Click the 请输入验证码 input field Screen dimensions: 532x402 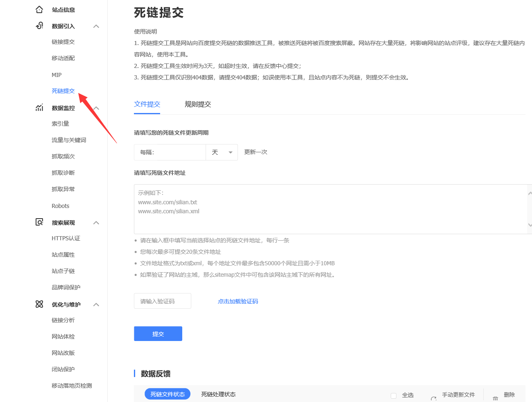[x=162, y=301]
